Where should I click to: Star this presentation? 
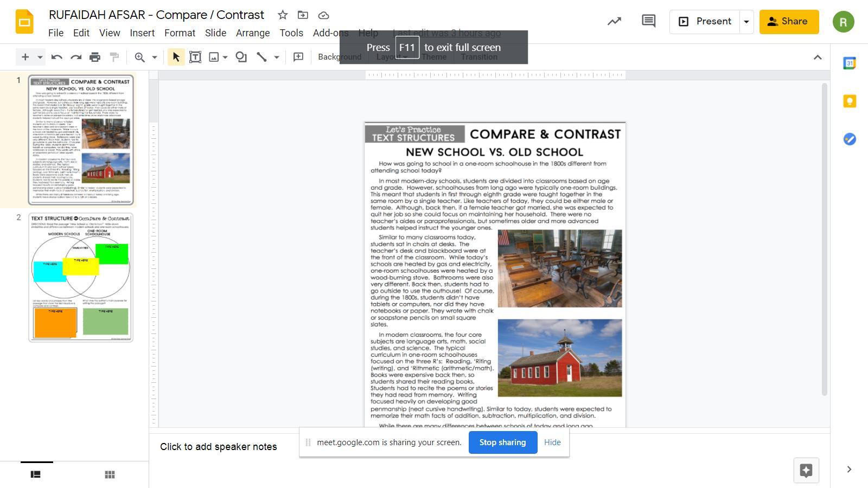pyautogui.click(x=283, y=15)
